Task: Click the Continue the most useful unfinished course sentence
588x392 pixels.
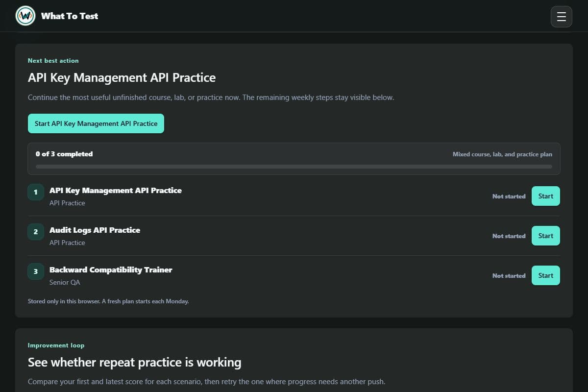Action: (211, 98)
